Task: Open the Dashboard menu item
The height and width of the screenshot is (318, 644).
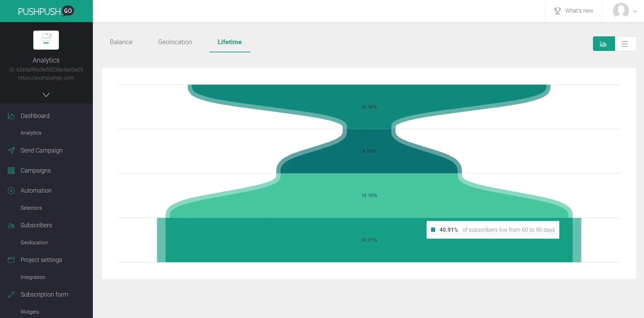Action: tap(35, 116)
